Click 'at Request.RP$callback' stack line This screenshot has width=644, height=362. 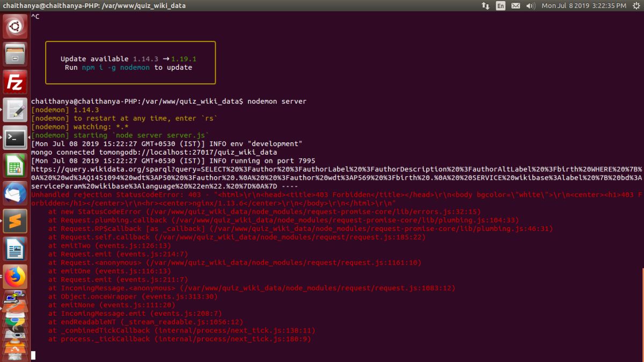301,229
